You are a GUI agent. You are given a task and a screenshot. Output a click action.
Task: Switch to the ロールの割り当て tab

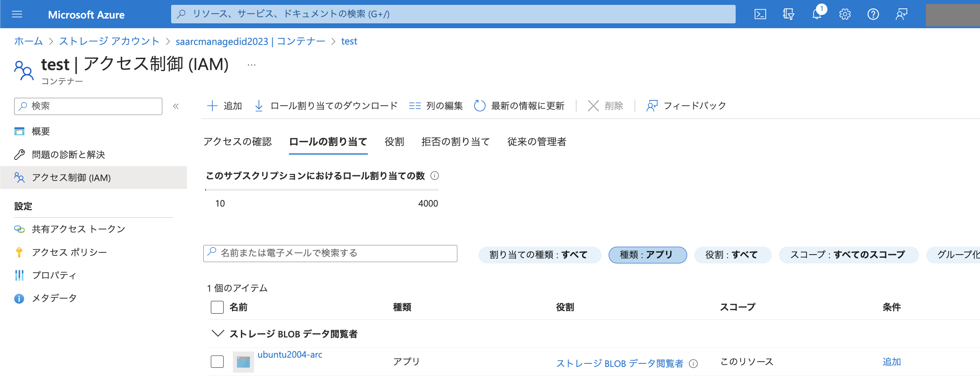328,142
